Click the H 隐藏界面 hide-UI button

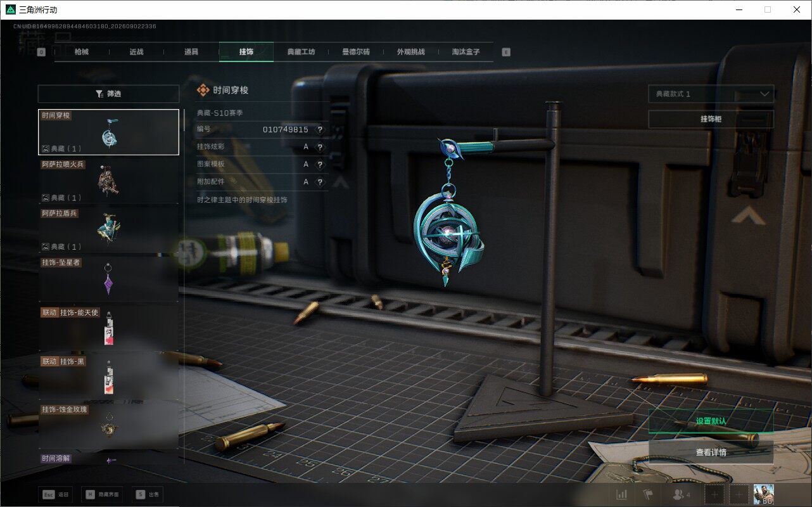click(x=102, y=494)
